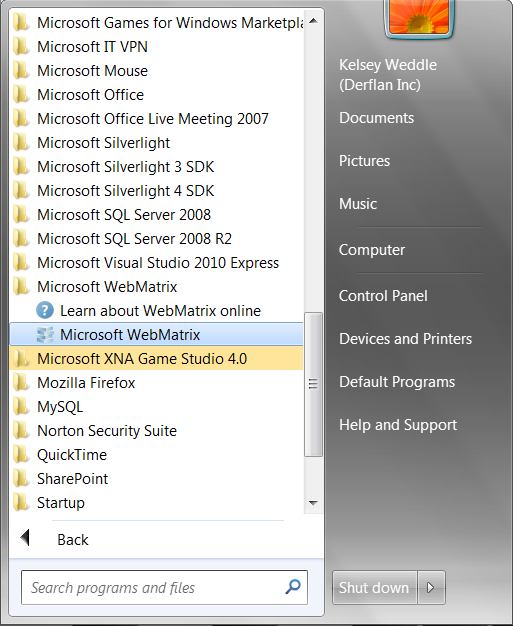Viewport: 513px width, 626px height.
Task: Click folder icon beside SharePoint
Action: click(x=21, y=479)
